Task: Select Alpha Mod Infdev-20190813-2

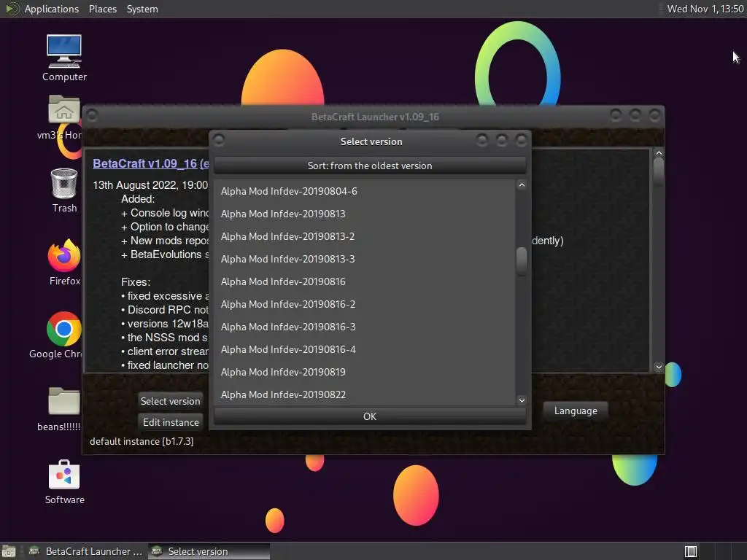Action: pos(365,237)
